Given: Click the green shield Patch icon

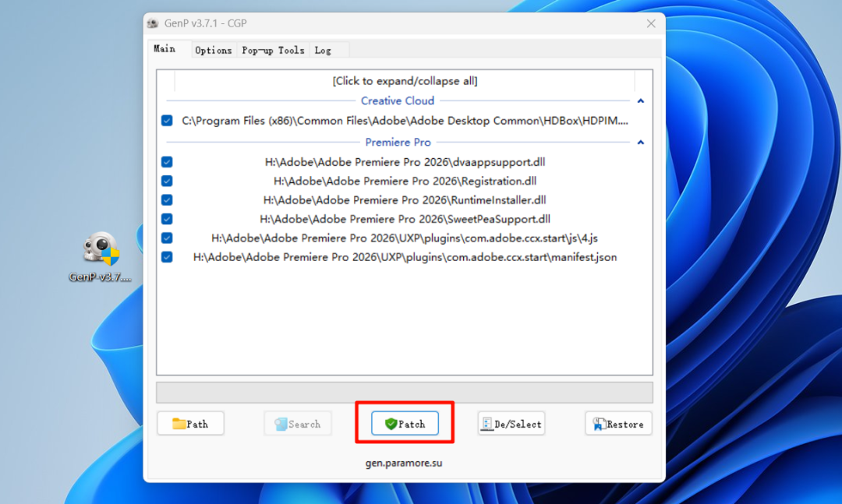Looking at the screenshot, I should (x=391, y=424).
